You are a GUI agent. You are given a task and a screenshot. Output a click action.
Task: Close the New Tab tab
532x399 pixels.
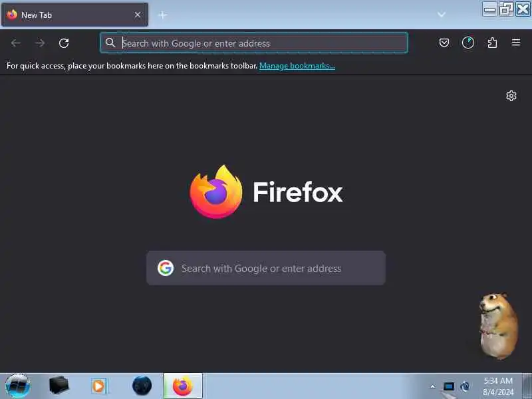(x=138, y=15)
